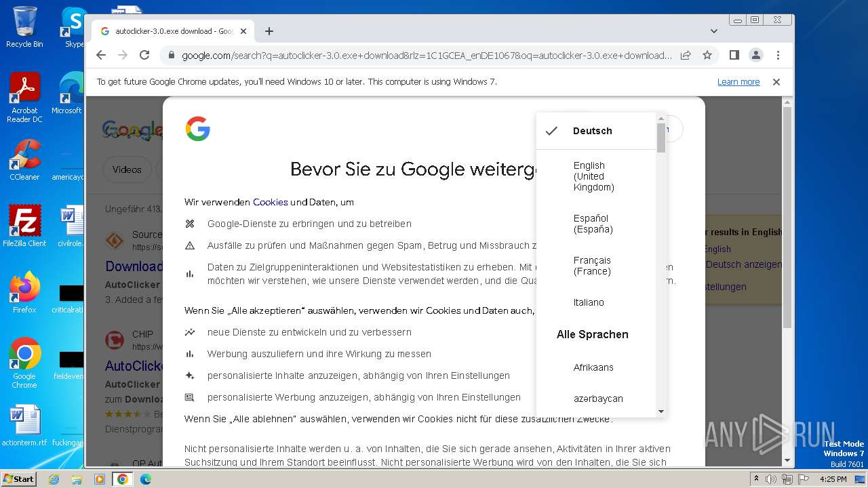Viewport: 868px width, 488px height.
Task: Open Chrome side panel
Action: click(x=734, y=55)
